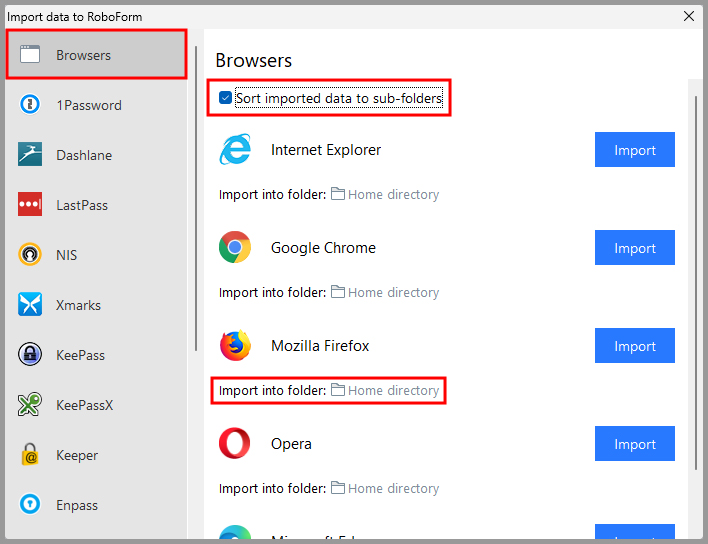Click Import button for Opera
Image resolution: width=708 pixels, height=544 pixels.
click(x=634, y=444)
